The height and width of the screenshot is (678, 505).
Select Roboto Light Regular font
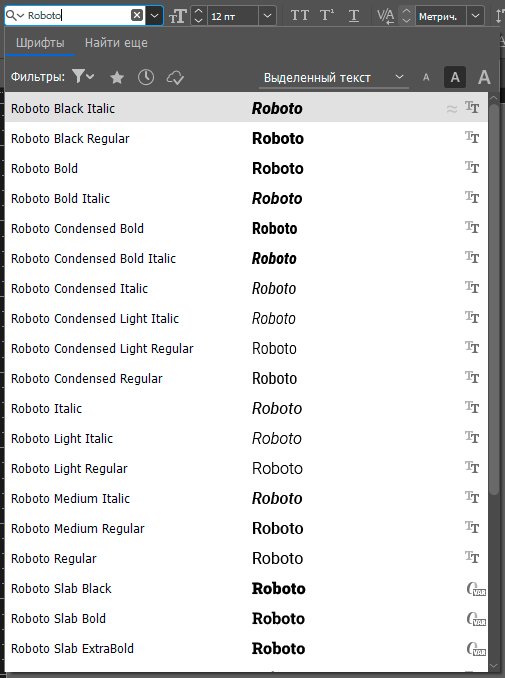point(246,468)
